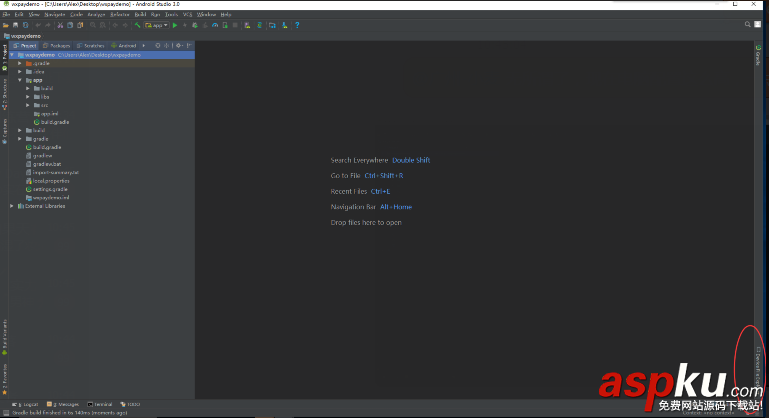Collapse the wxpaydemo root node
769x418 pixels.
click(x=12, y=55)
